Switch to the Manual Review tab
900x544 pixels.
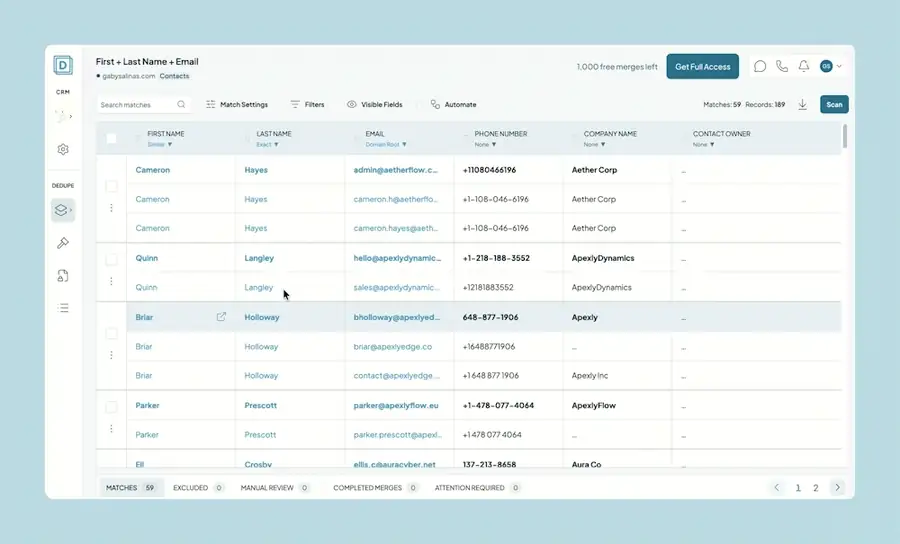tap(275, 488)
